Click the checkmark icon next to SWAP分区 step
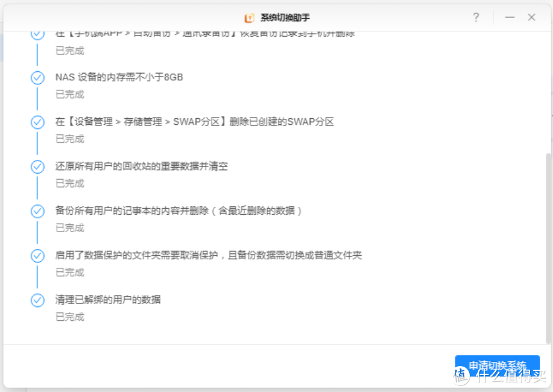The width and height of the screenshot is (553, 392). coord(37,122)
